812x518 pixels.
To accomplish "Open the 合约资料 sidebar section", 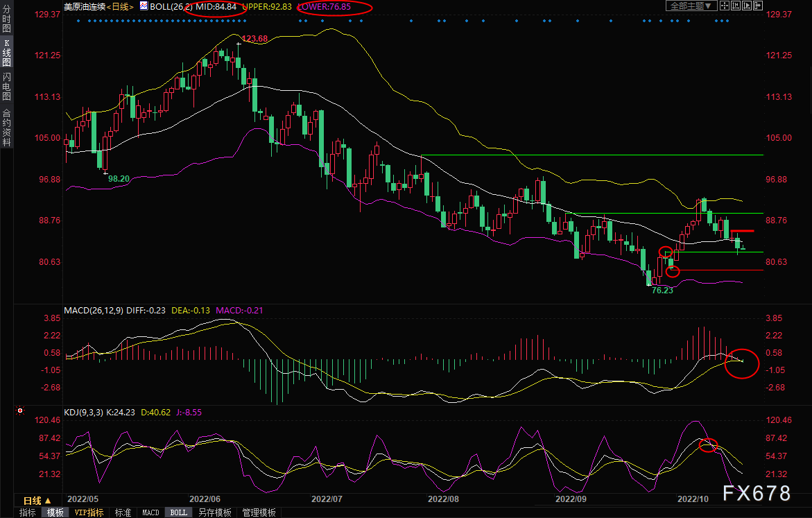I will (6, 128).
